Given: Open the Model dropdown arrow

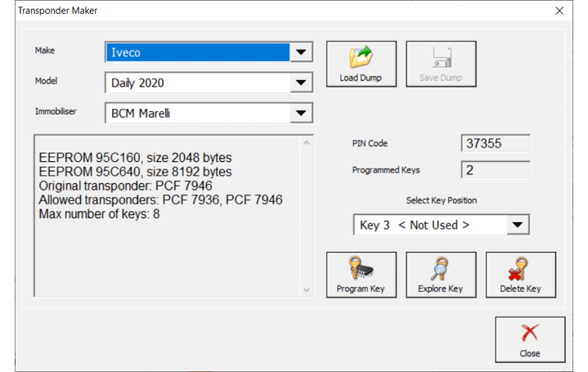Looking at the screenshot, I should pos(301,83).
